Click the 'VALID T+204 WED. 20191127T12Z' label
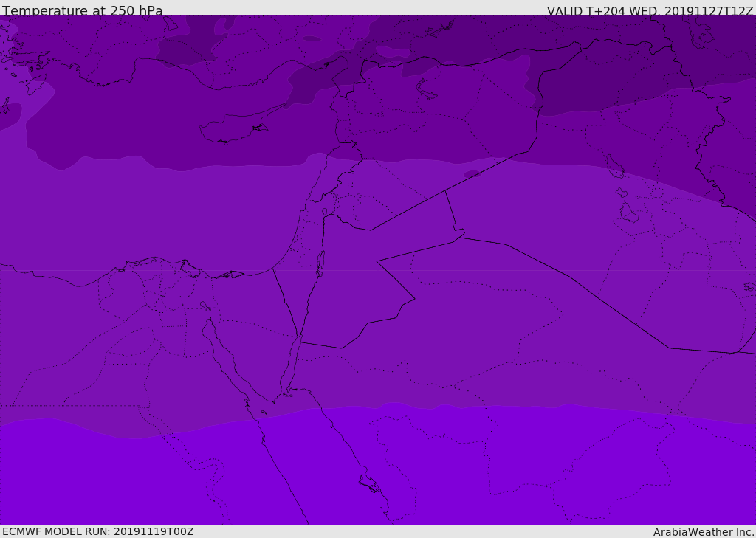The width and height of the screenshot is (756, 538). coord(650,11)
